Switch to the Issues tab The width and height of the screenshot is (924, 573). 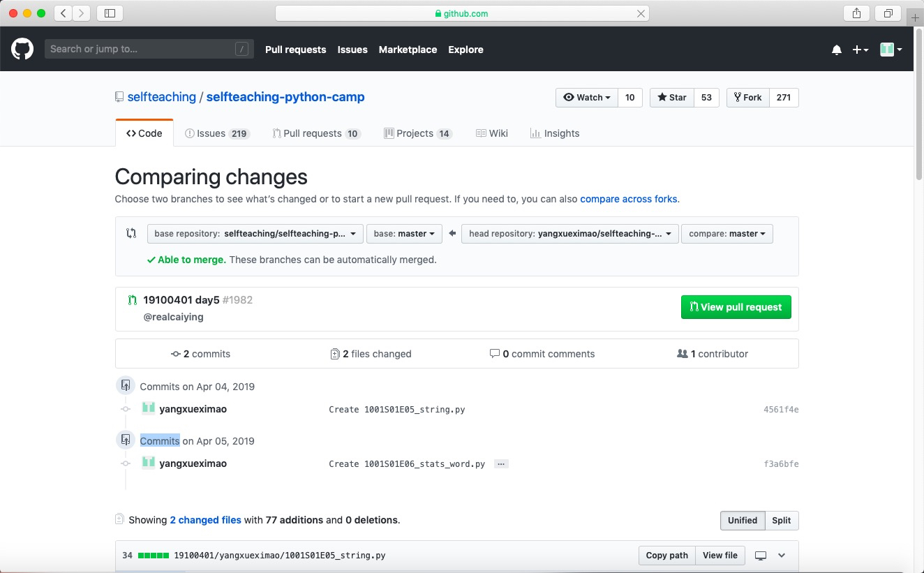(x=217, y=133)
